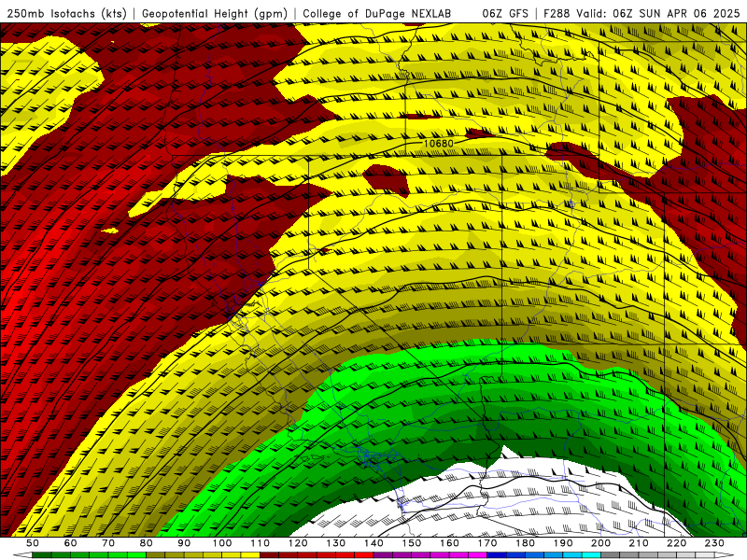
Task: Select the bright yellow swatch left of 110
Action: point(250,555)
